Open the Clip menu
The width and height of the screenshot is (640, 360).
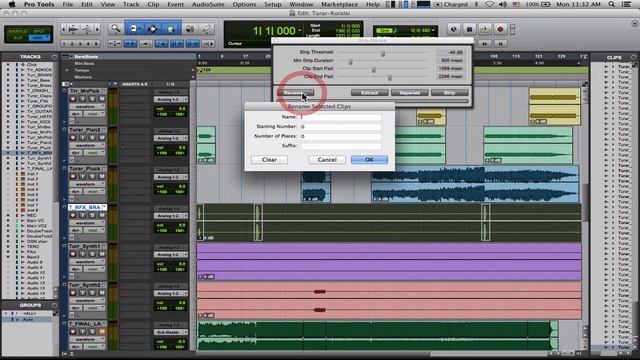point(153,4)
